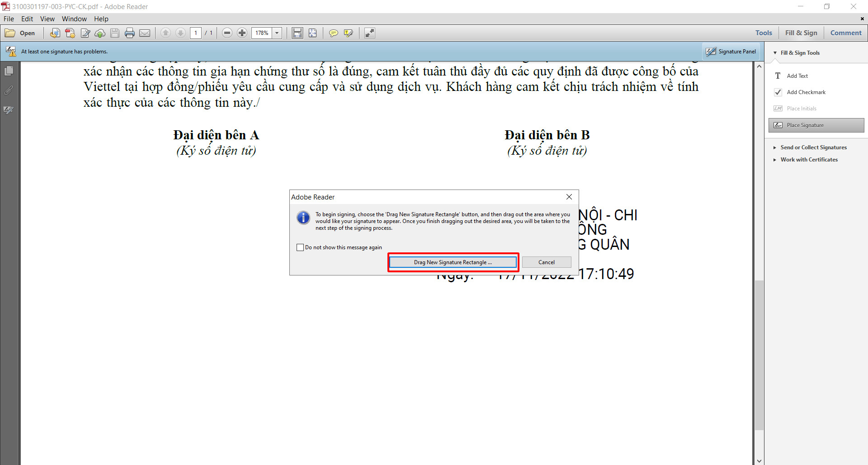Expand Work with Certificates section
Image resolution: width=868 pixels, height=465 pixels.
(809, 160)
